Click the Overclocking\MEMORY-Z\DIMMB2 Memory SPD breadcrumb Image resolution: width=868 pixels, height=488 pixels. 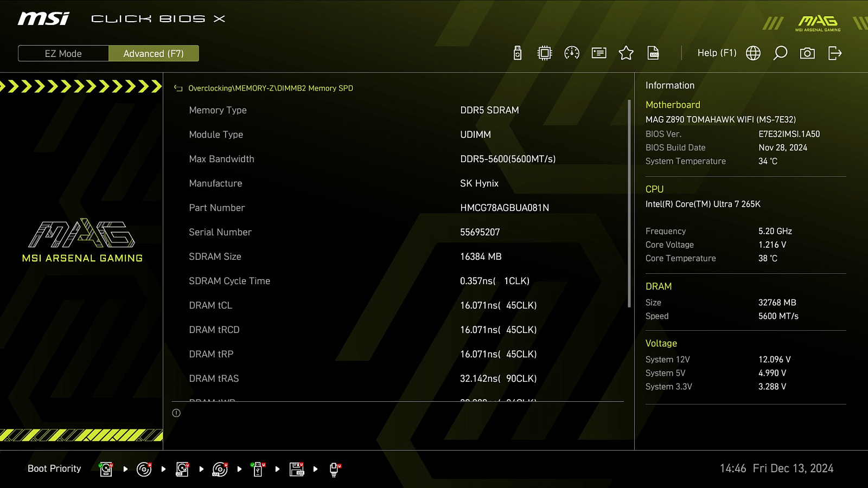271,88
